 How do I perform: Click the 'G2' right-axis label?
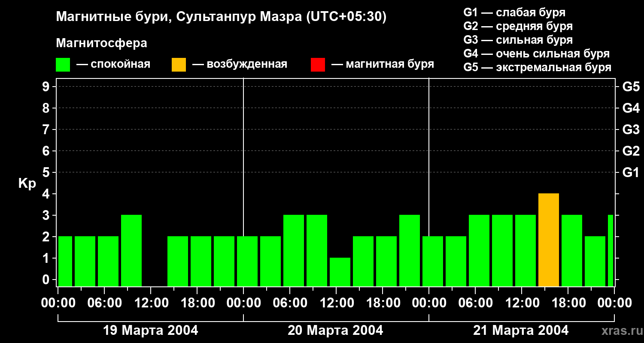click(x=631, y=151)
